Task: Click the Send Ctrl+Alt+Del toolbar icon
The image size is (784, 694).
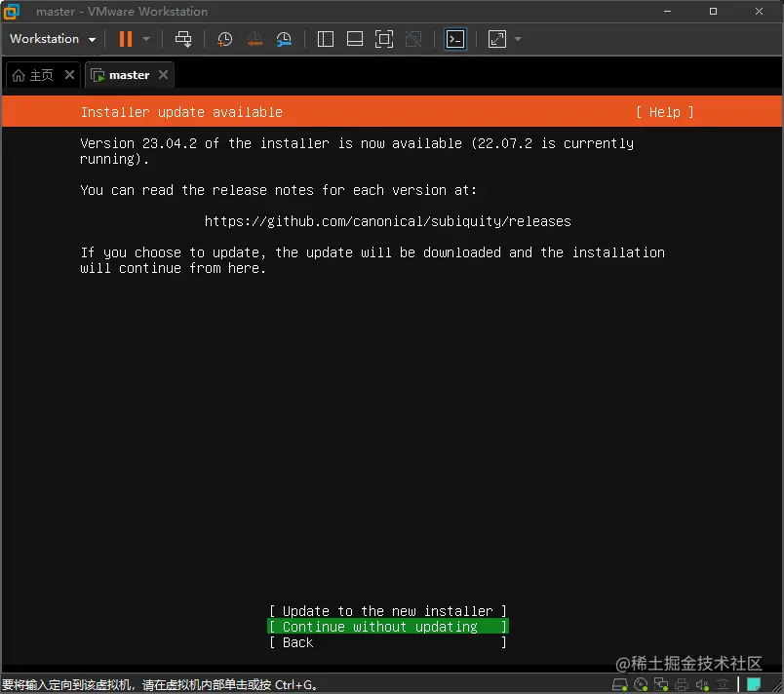Action: point(183,39)
